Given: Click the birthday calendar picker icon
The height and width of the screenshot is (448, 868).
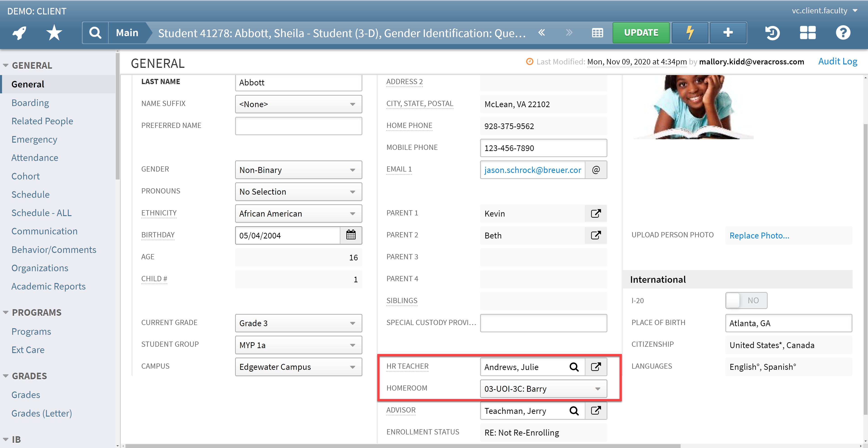Looking at the screenshot, I should tap(350, 235).
